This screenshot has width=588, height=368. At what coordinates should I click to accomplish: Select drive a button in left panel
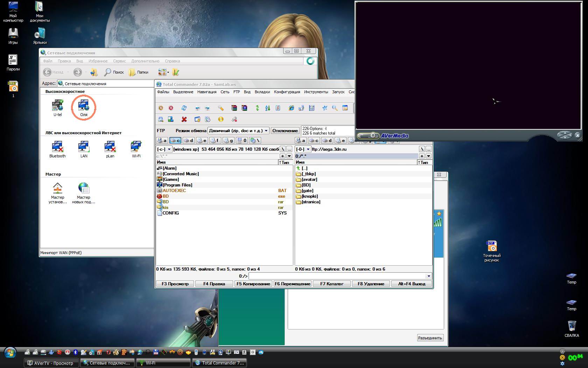pos(162,140)
